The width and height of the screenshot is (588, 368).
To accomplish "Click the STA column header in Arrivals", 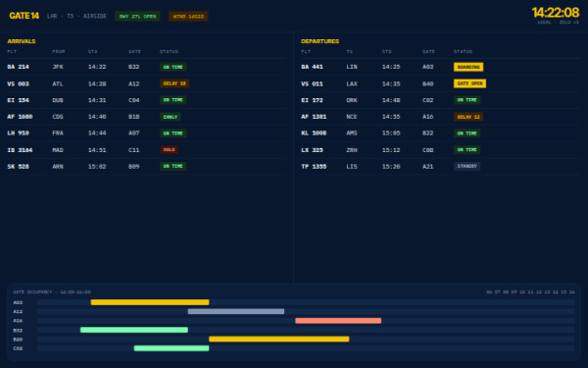I will [x=93, y=51].
